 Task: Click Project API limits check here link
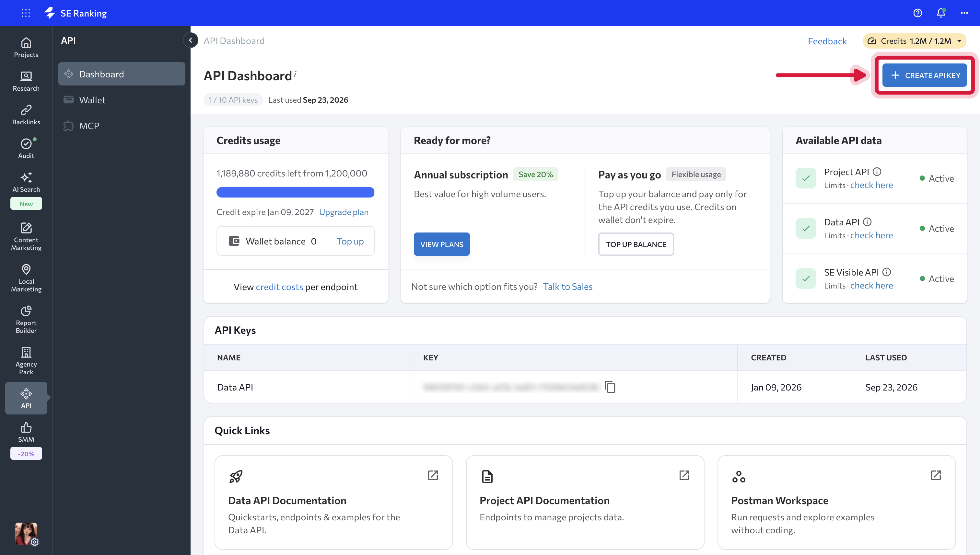(871, 185)
